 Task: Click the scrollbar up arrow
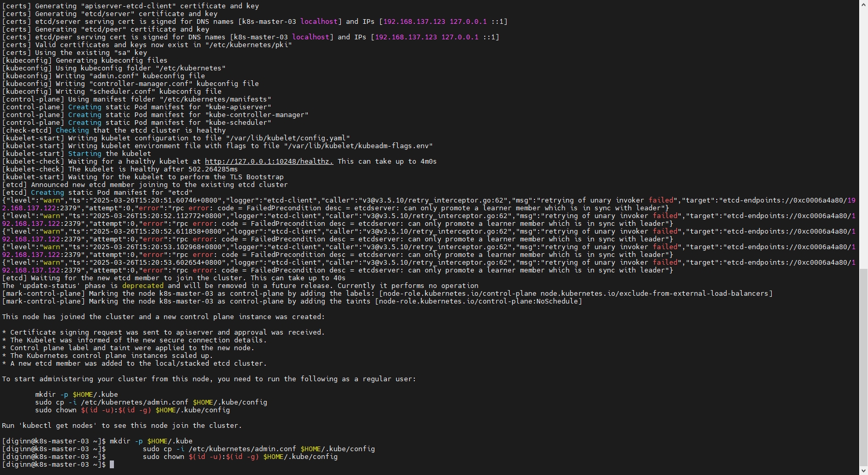863,4
